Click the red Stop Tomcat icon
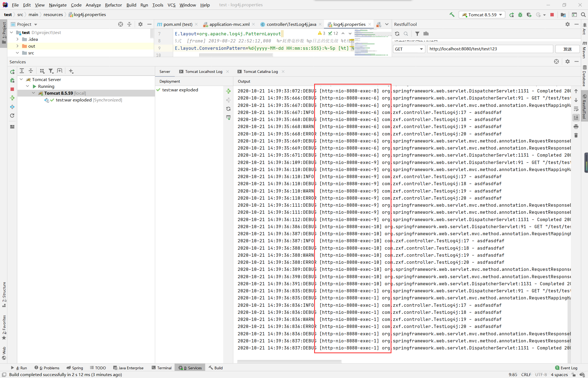The height and width of the screenshot is (378, 588). point(552,15)
